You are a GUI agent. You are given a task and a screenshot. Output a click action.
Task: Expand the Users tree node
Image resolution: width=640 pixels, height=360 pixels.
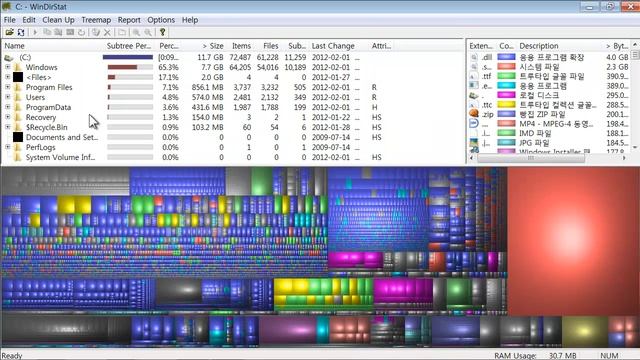(x=7, y=97)
